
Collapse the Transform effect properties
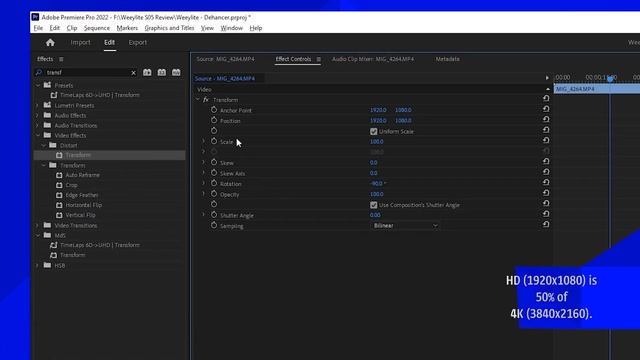(198, 99)
